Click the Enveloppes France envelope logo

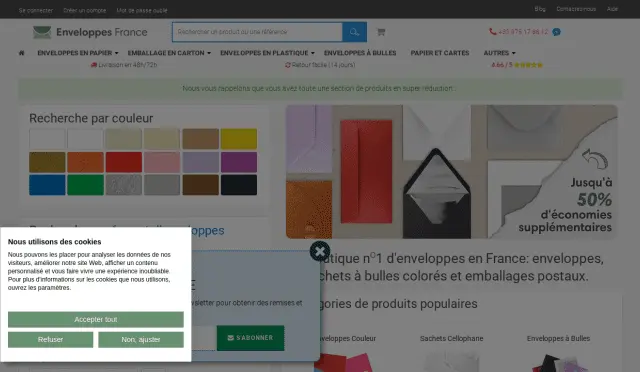pos(42,32)
